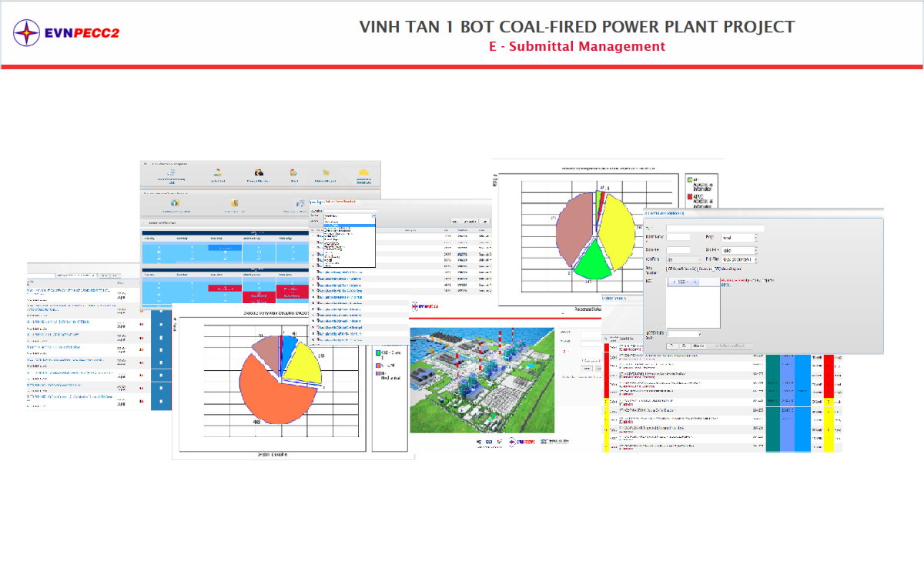
Task: Open the yellow note icon in the top panel
Action: point(326,172)
